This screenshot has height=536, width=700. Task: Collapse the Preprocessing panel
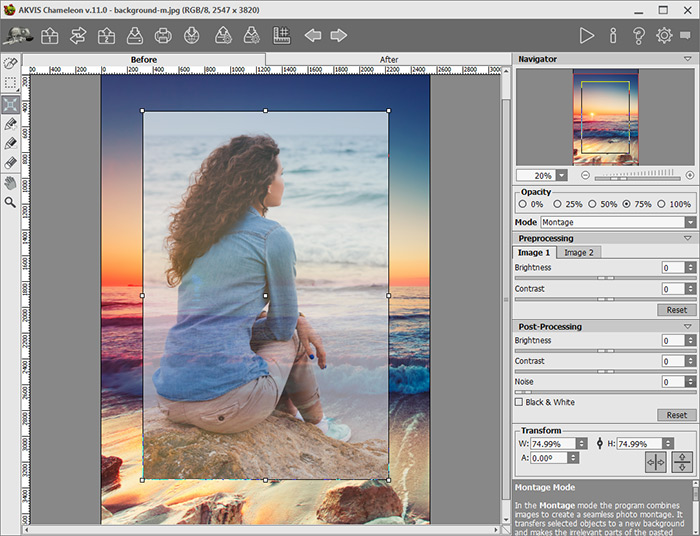(688, 238)
